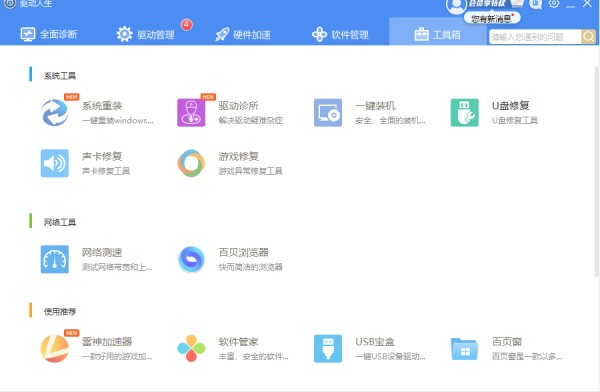Launch the 网络测速 speedometer icon

(x=55, y=259)
